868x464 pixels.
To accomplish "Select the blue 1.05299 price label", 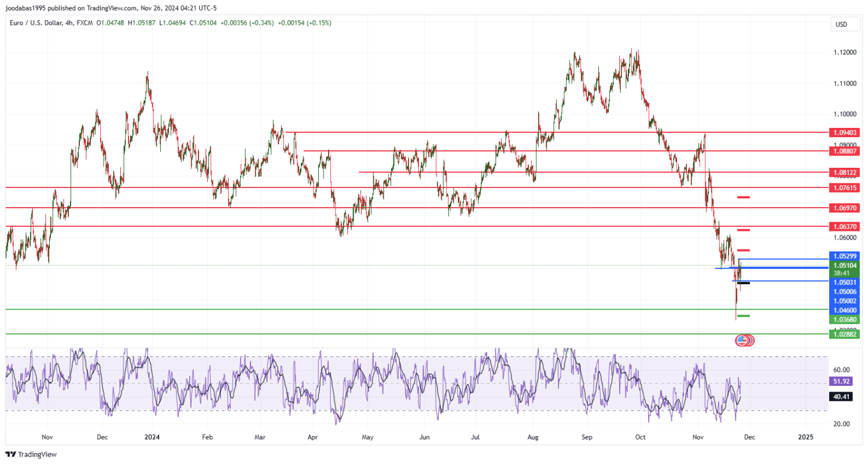I will (845, 256).
